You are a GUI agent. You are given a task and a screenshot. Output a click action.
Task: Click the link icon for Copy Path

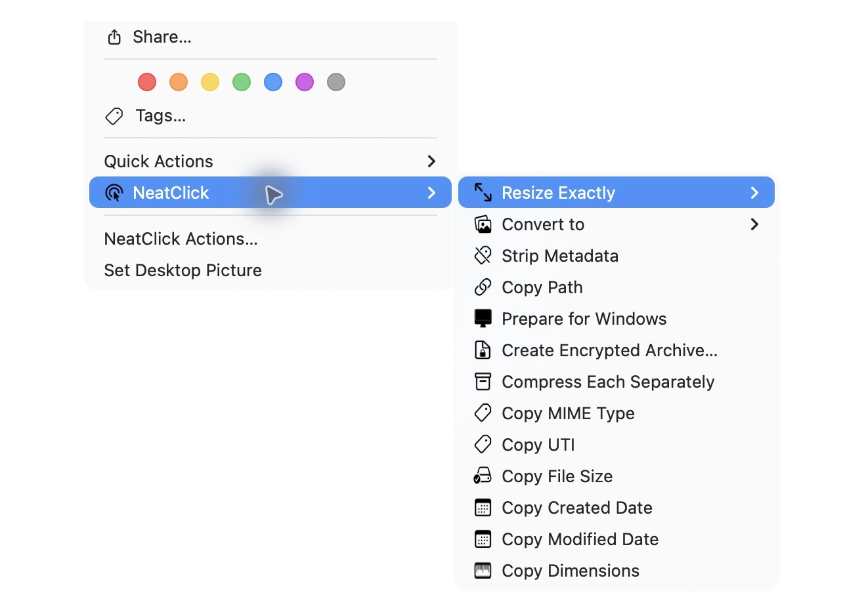(x=483, y=287)
